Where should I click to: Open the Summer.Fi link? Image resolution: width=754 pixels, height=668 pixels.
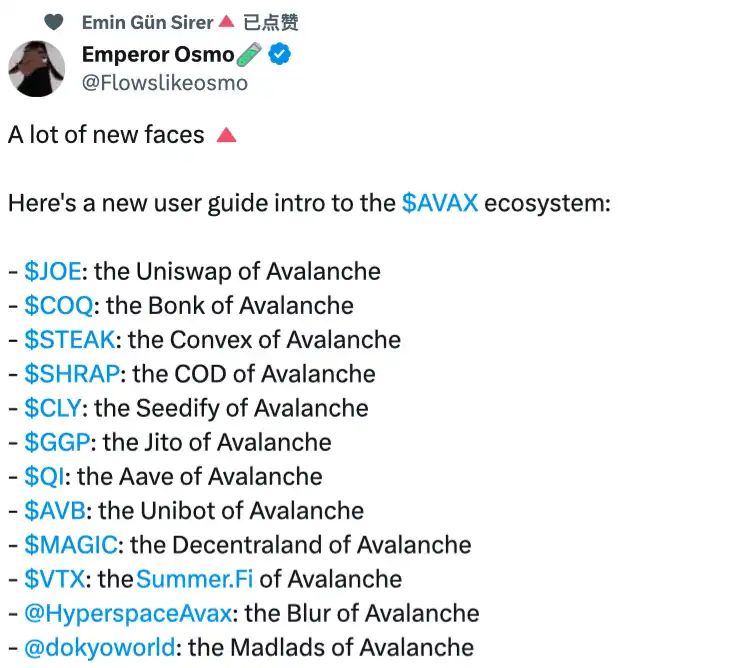click(x=195, y=579)
